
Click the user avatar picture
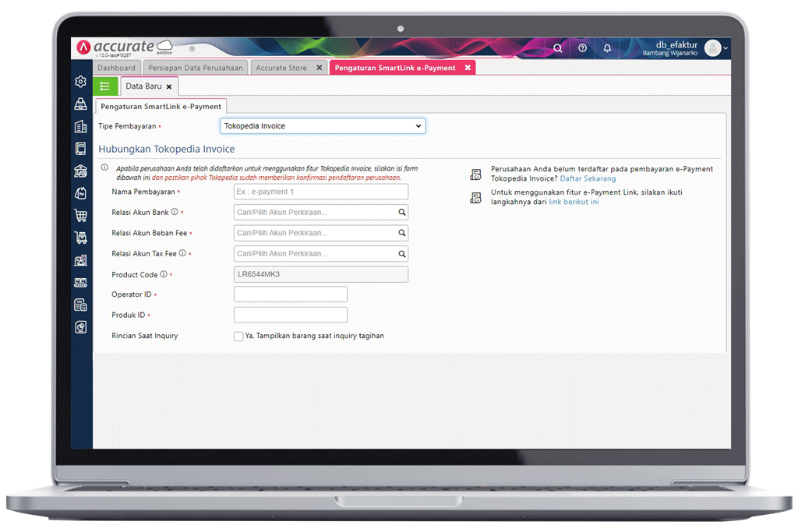click(712, 48)
